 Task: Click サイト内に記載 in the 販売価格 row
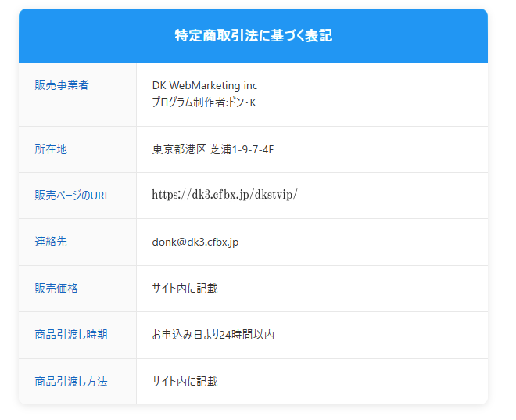click(185, 289)
